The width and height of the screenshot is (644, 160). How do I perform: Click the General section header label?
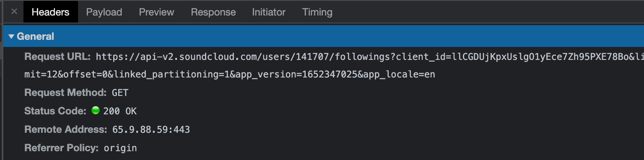click(36, 37)
